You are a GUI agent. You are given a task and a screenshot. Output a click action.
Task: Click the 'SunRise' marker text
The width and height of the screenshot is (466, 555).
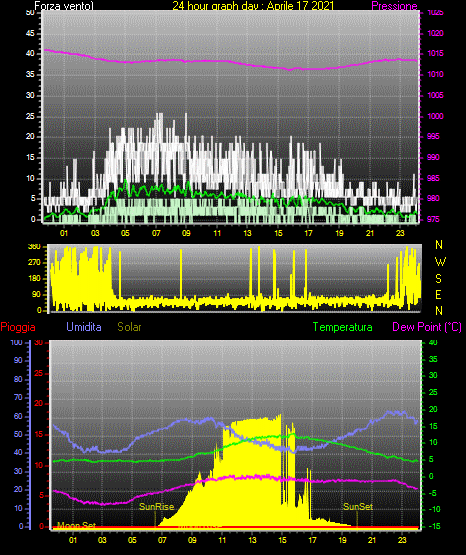[156, 507]
